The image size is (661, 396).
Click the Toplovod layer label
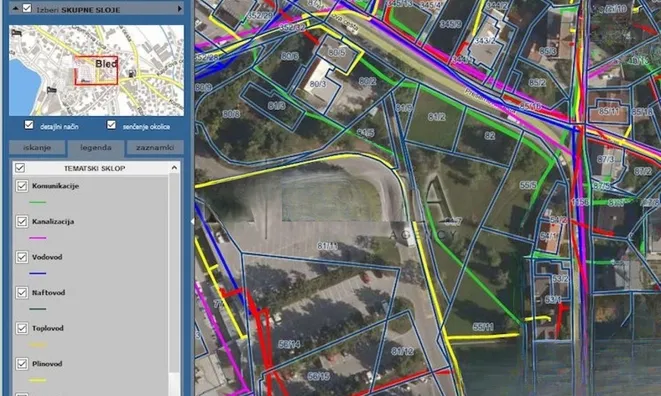tap(48, 328)
